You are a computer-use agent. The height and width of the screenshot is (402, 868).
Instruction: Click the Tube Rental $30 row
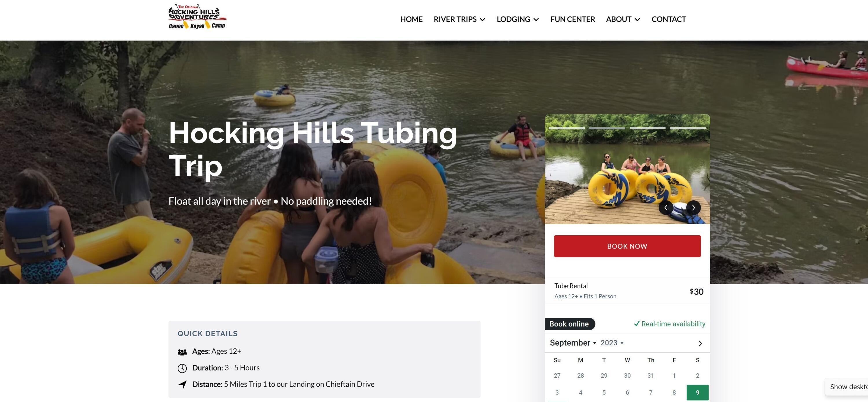(x=627, y=291)
